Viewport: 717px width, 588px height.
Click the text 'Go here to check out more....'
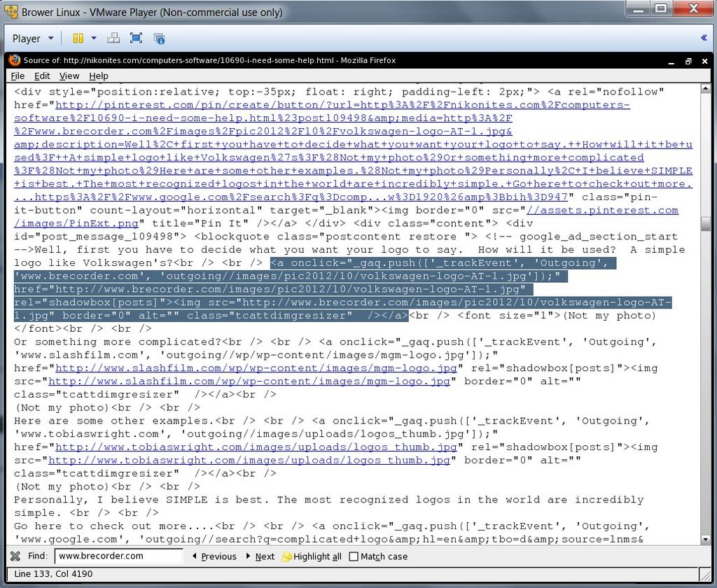click(x=114, y=526)
